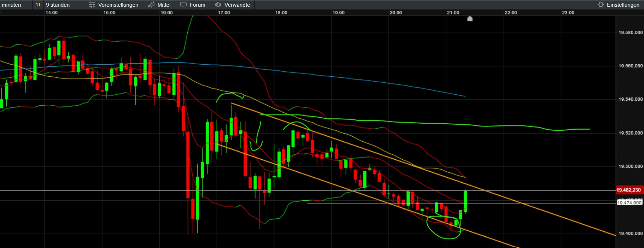
Task: Open the Forum discussion button
Action: click(193, 5)
